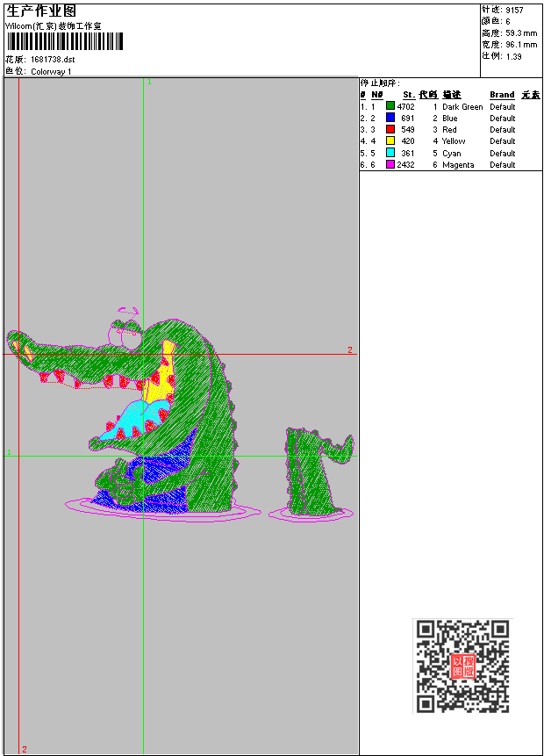Viewport: 544px width, 756px height.
Task: Click the red marker 2 at bottom left
Action: pyautogui.click(x=24, y=749)
